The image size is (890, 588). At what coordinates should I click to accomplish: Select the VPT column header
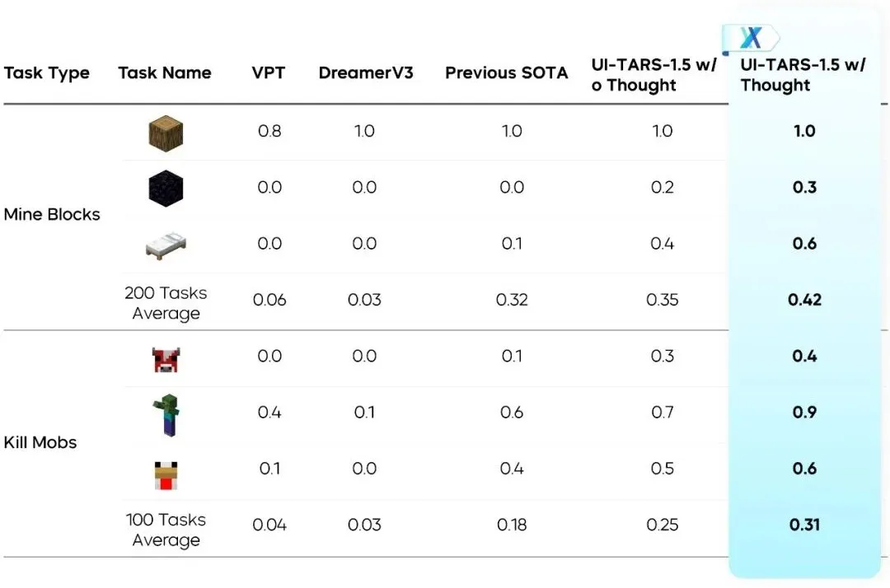(269, 73)
